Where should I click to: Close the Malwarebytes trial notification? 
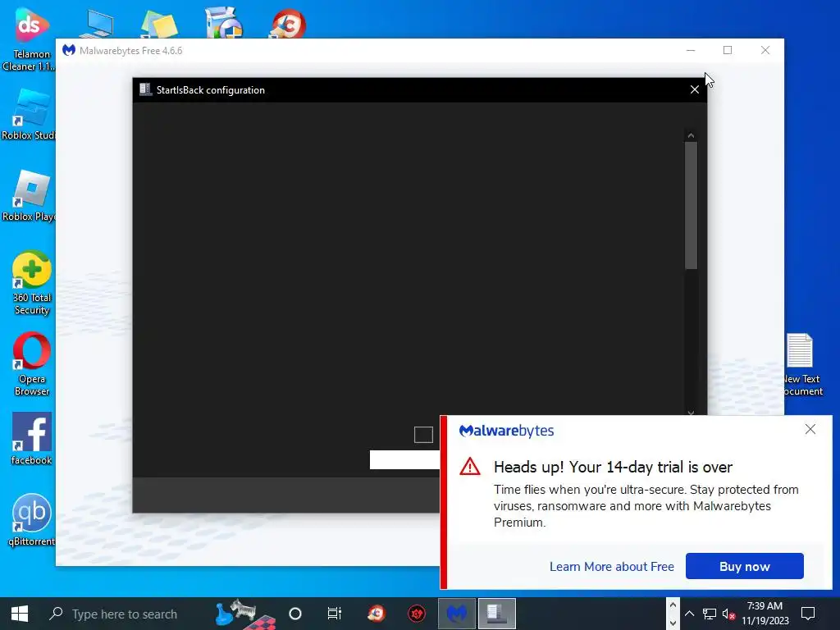[x=810, y=429]
